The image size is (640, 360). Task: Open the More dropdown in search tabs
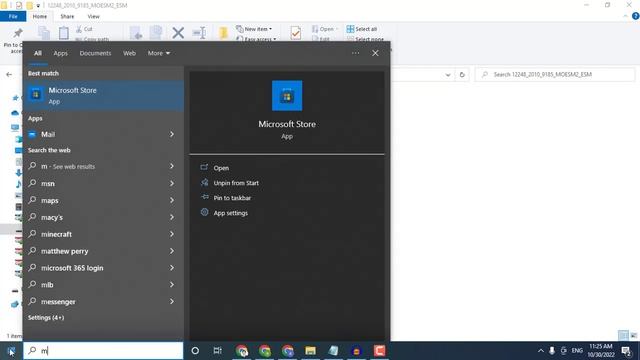pos(159,53)
